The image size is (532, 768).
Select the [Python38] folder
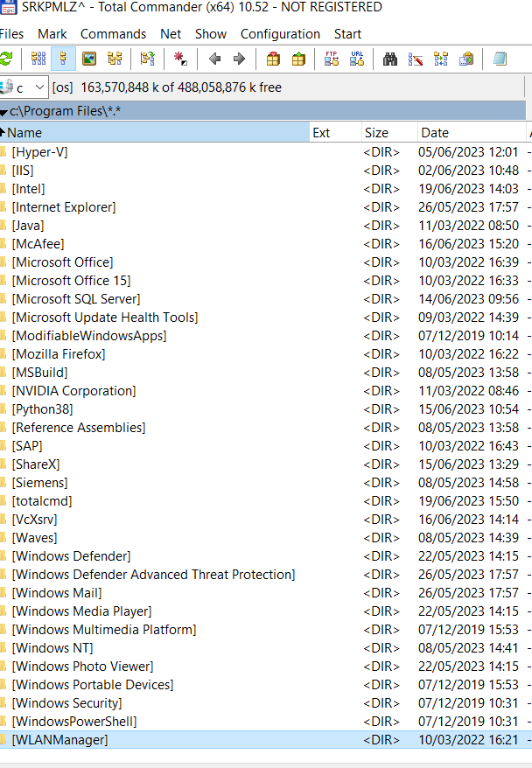coord(42,409)
